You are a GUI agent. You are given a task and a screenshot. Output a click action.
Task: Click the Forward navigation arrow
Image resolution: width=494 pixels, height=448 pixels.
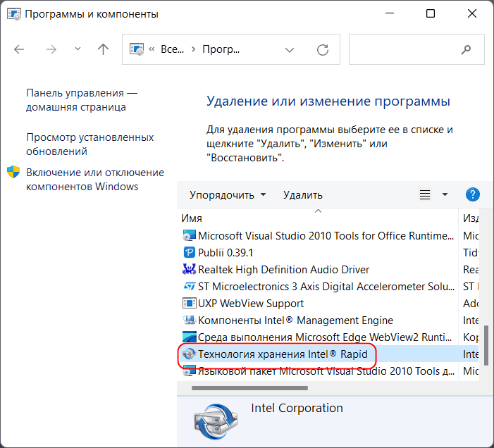pyautogui.click(x=51, y=49)
